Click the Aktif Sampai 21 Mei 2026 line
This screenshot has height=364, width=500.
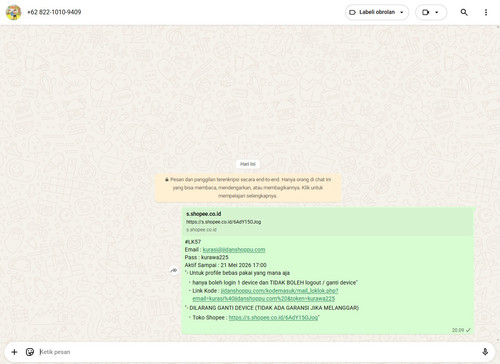click(226, 265)
